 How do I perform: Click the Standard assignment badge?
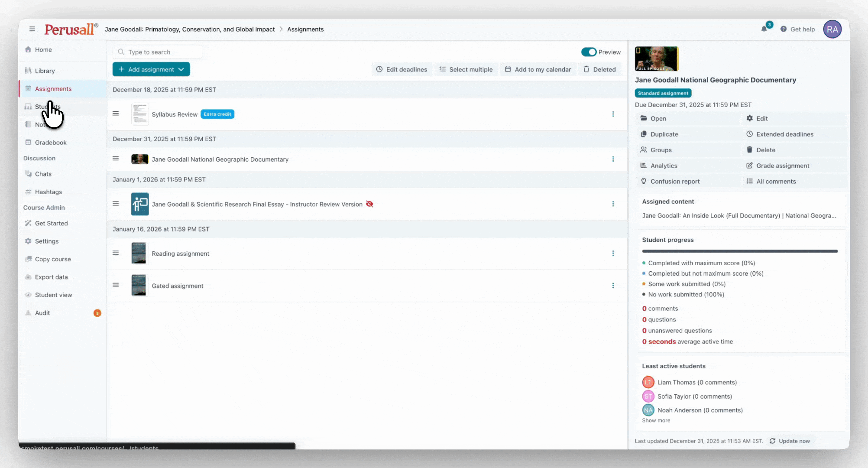[x=663, y=93]
